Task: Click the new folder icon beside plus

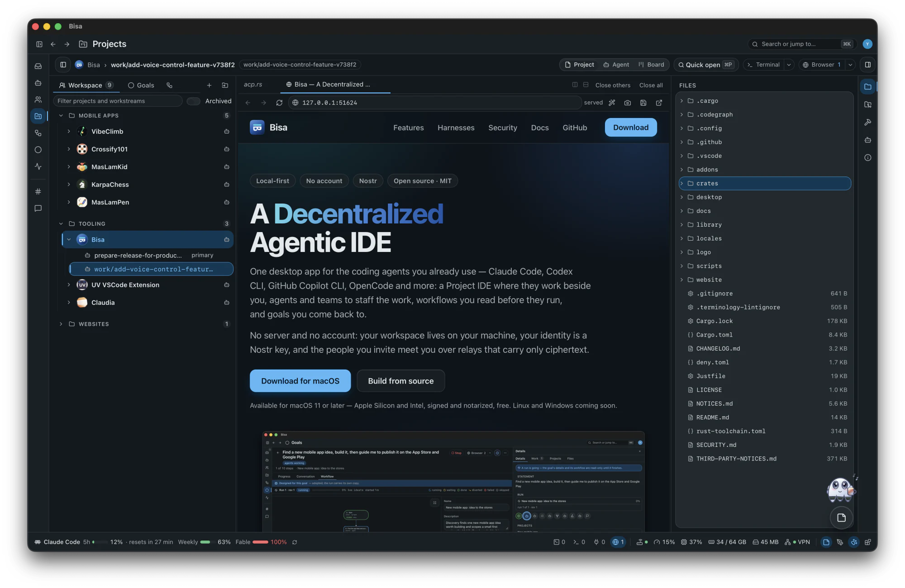Action: [x=225, y=85]
